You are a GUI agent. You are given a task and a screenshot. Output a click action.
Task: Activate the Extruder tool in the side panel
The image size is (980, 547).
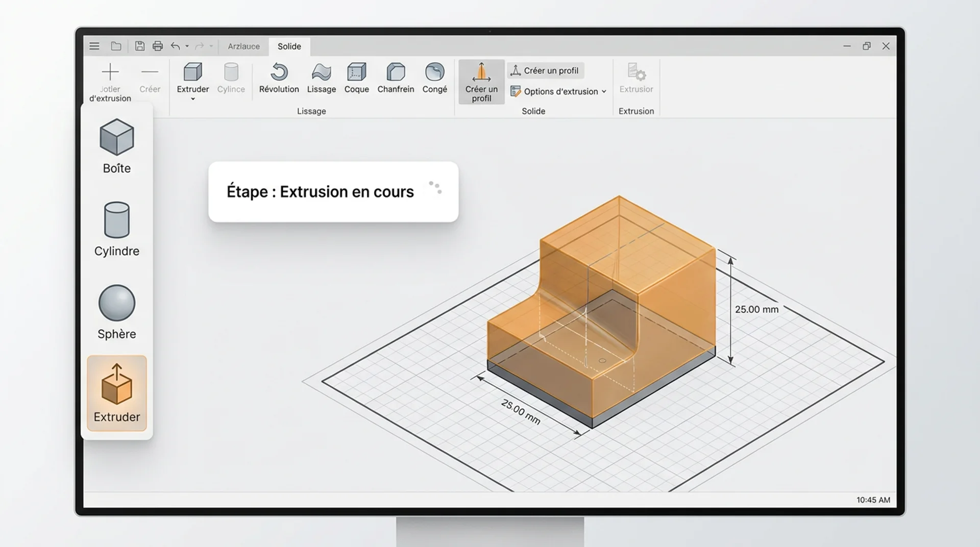click(x=117, y=393)
